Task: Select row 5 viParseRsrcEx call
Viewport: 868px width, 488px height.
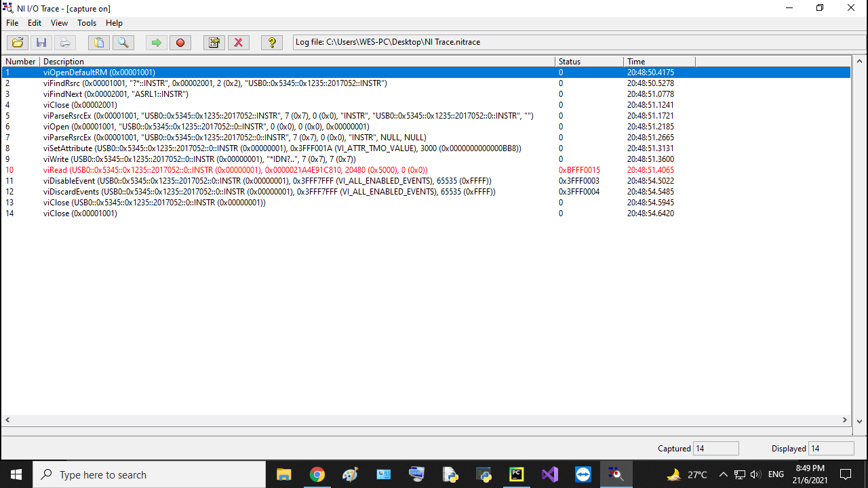Action: pyautogui.click(x=426, y=116)
